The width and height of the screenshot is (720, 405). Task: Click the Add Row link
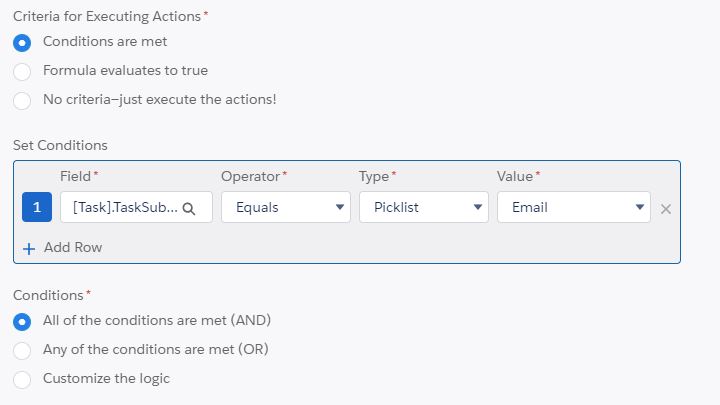73,248
